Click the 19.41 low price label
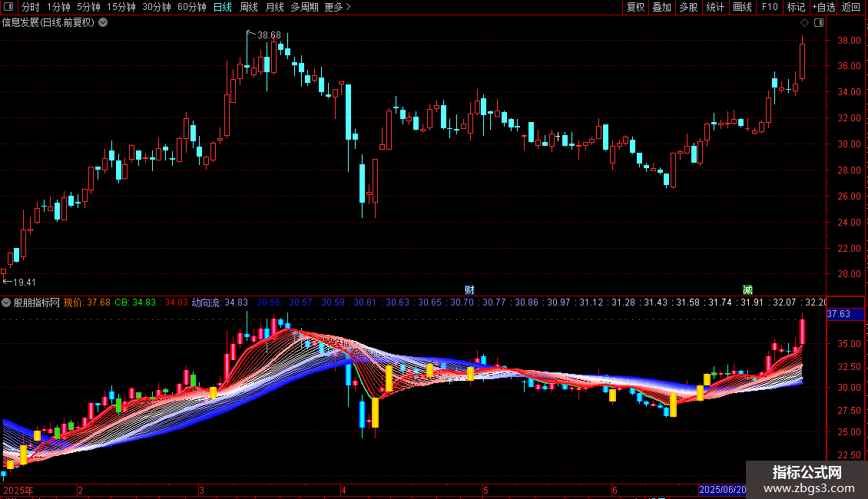 click(x=25, y=283)
